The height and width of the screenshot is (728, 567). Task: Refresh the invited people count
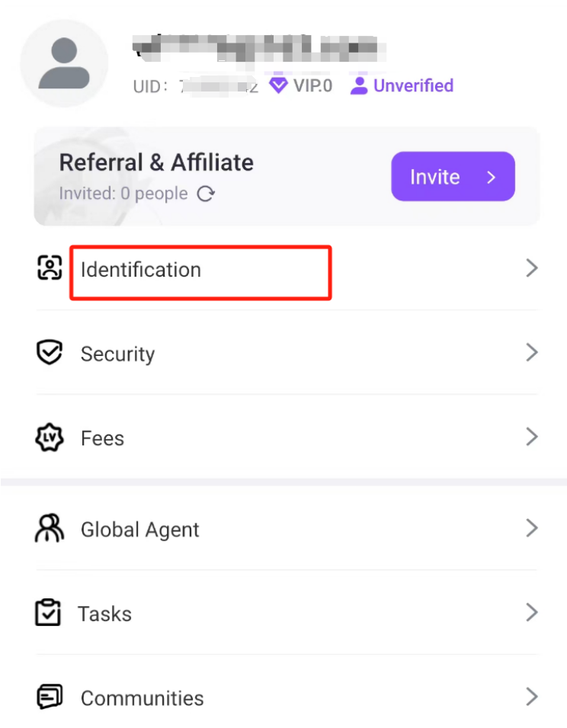(206, 194)
